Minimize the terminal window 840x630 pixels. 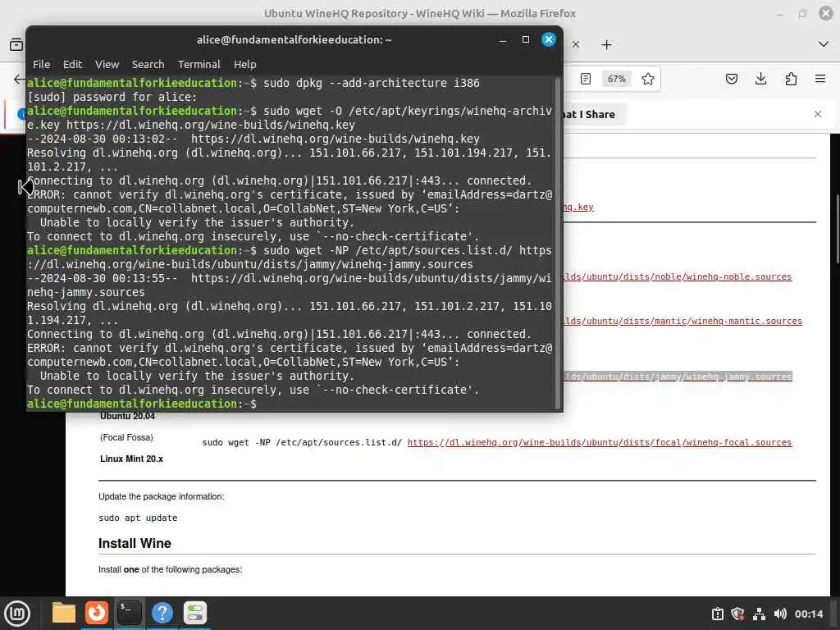coord(503,40)
